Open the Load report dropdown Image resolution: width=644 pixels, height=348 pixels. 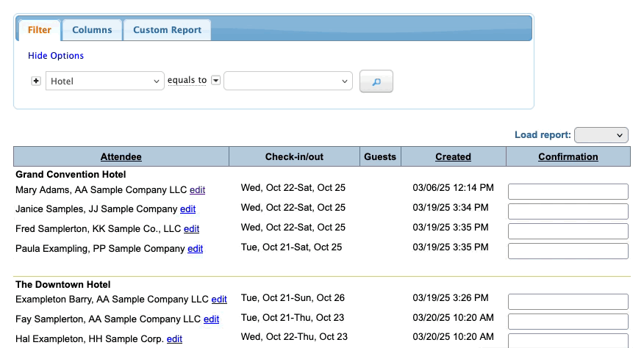pyautogui.click(x=601, y=135)
